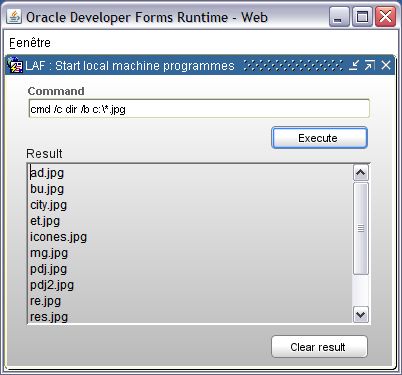Click the Command label
Screen dimensions: 402x375
tap(56, 91)
